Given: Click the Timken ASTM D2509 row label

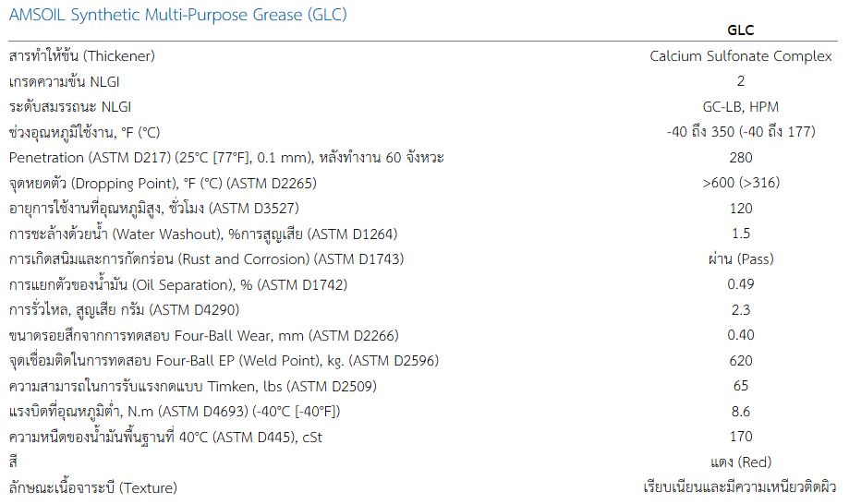Looking at the screenshot, I should [193, 387].
